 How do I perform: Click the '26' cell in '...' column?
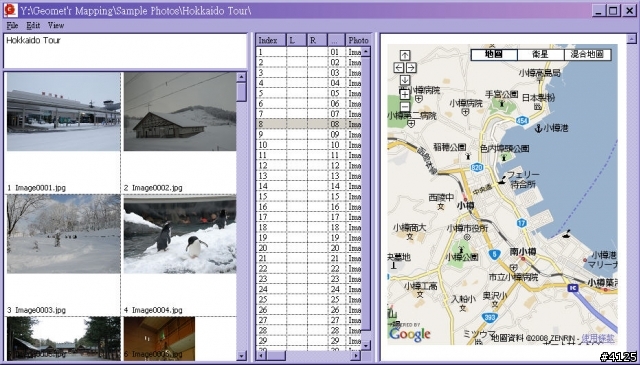(336, 310)
